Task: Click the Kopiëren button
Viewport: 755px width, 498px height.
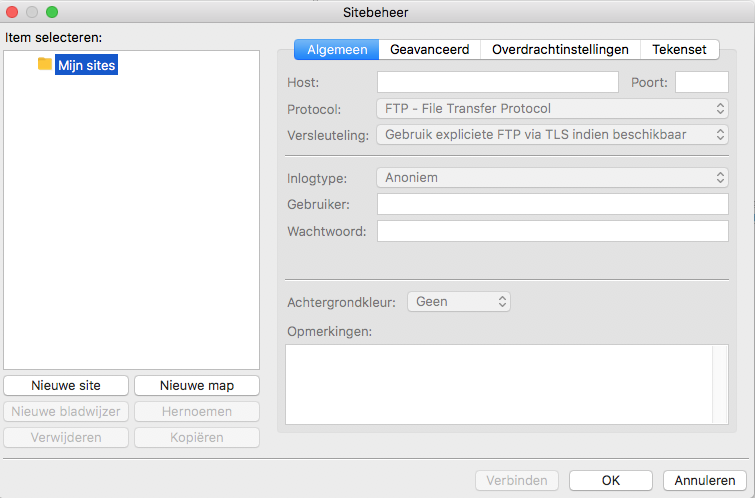Action: pos(197,438)
